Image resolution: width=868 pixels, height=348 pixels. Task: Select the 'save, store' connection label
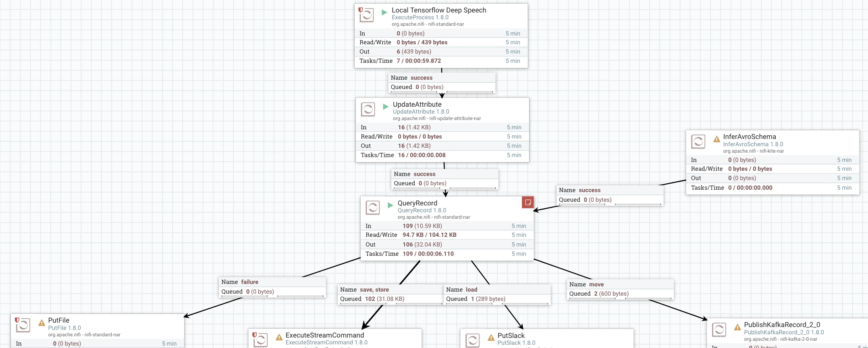click(390, 294)
